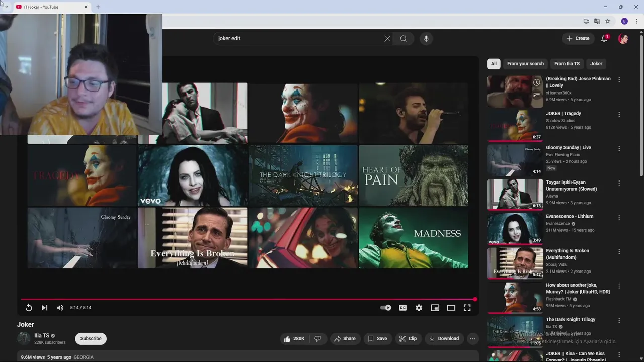The image size is (644, 362).
Task: Close the Joker YouTube tab
Action: (x=86, y=7)
